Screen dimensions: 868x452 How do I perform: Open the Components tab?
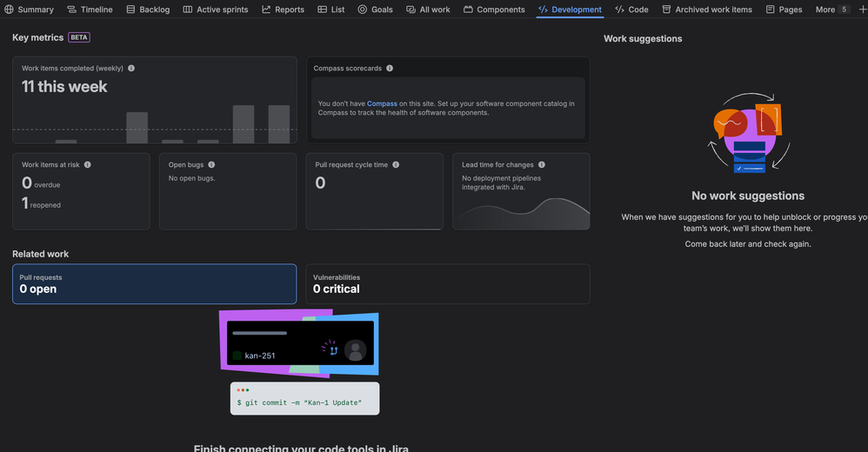click(x=494, y=10)
